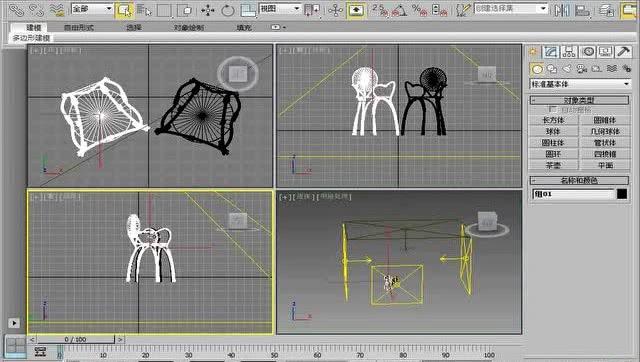640x362 pixels.
Task: Open 标准基本体 geometry type dropdown
Action: (x=580, y=84)
